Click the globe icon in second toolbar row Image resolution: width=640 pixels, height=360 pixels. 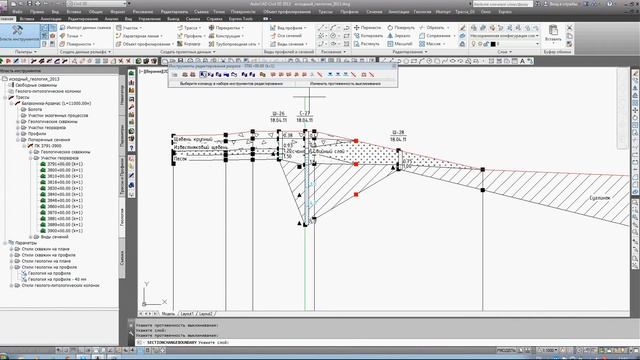pyautogui.click(x=139, y=61)
